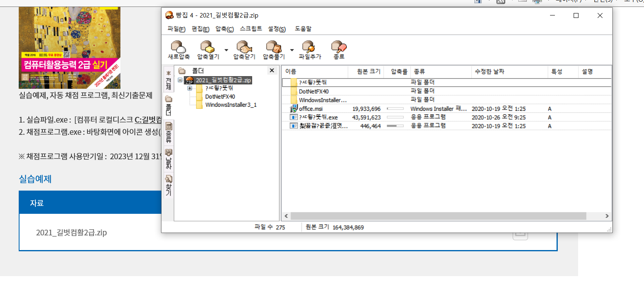Click the 파일추가 (add file) icon
The image size is (644, 281).
point(309,47)
